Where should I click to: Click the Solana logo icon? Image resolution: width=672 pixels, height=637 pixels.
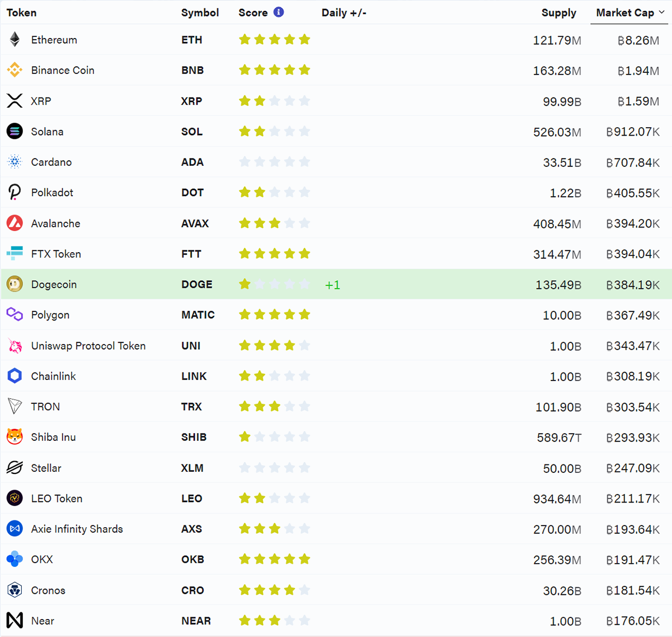pos(15,131)
